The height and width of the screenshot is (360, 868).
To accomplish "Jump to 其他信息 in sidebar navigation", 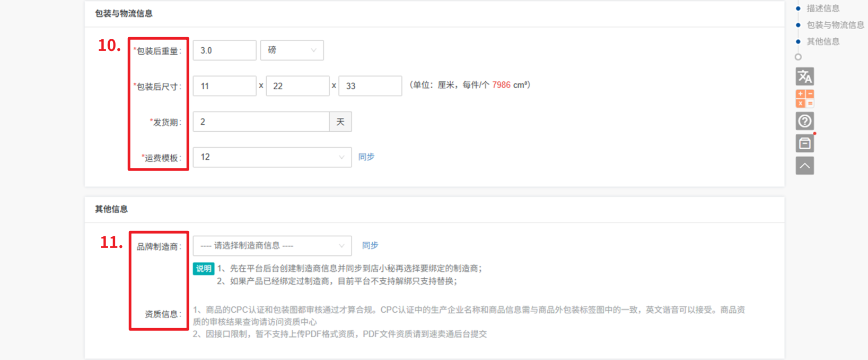I will [822, 41].
